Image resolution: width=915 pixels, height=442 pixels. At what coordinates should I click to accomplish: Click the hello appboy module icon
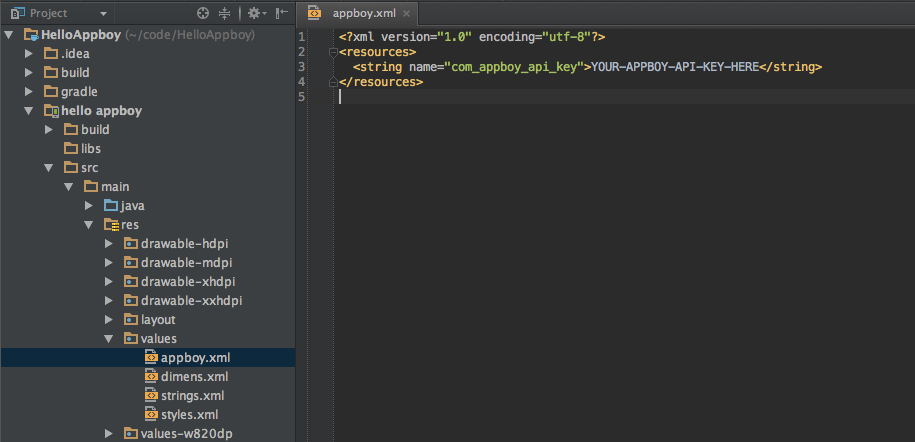(50, 111)
